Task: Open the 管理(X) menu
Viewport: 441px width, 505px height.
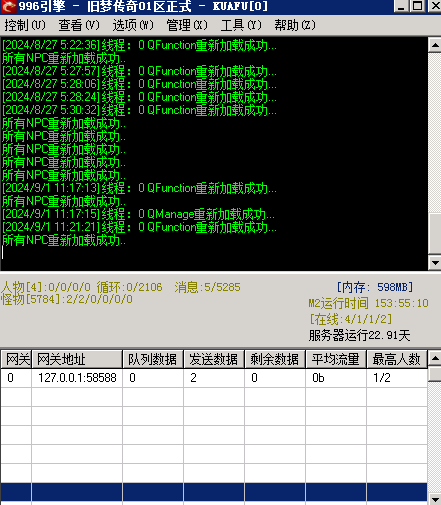Action: [187, 25]
